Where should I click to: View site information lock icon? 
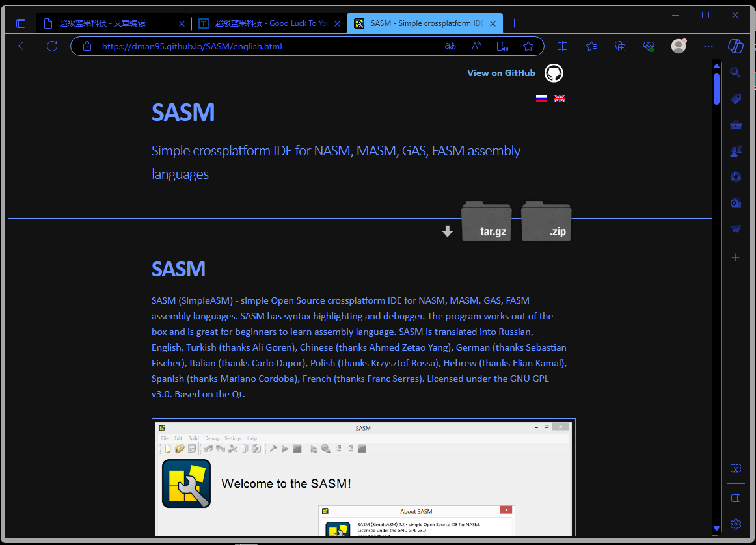[x=87, y=46]
